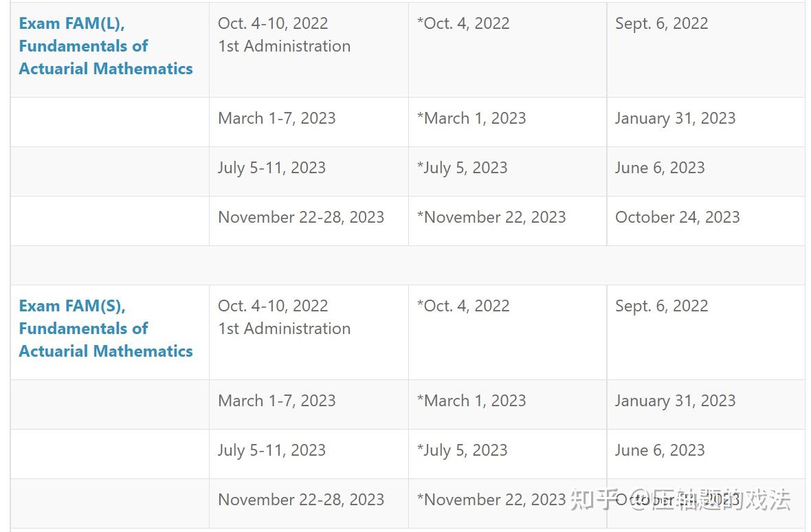The height and width of the screenshot is (532, 811).
Task: Click Sept. 6, 2022 in FAM(L) row
Action: [x=661, y=23]
